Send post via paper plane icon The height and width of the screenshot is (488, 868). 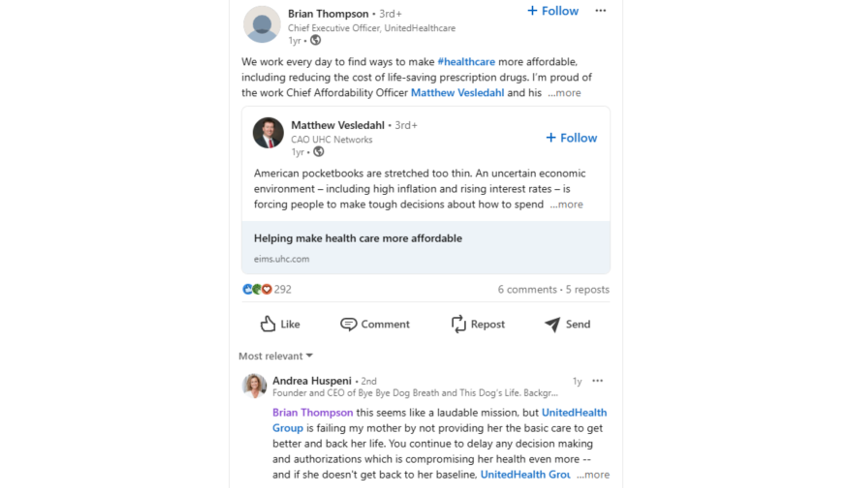point(552,324)
